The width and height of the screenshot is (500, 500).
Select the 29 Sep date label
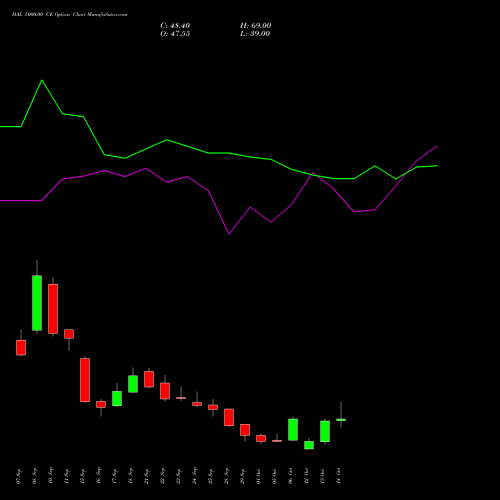243,476
